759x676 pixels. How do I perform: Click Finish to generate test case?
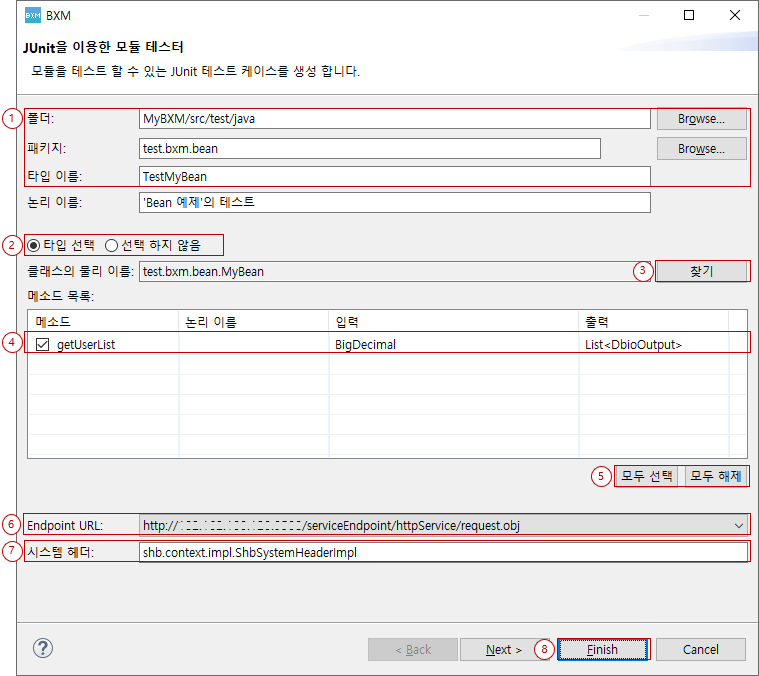pyautogui.click(x=602, y=649)
